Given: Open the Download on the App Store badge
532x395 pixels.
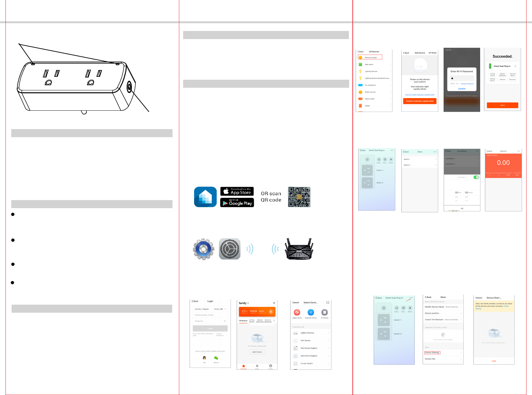Looking at the screenshot, I should point(237,191).
